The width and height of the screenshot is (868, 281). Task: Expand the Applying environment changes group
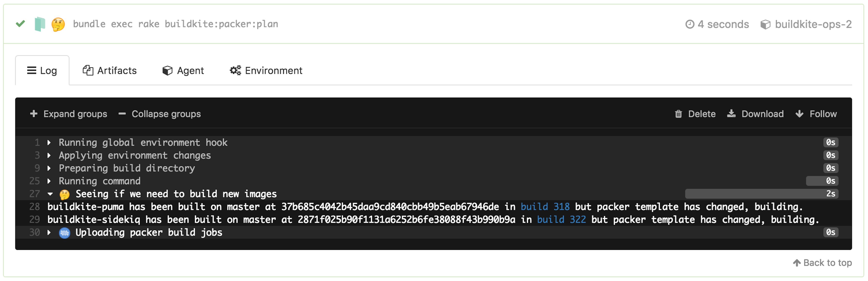(49, 155)
